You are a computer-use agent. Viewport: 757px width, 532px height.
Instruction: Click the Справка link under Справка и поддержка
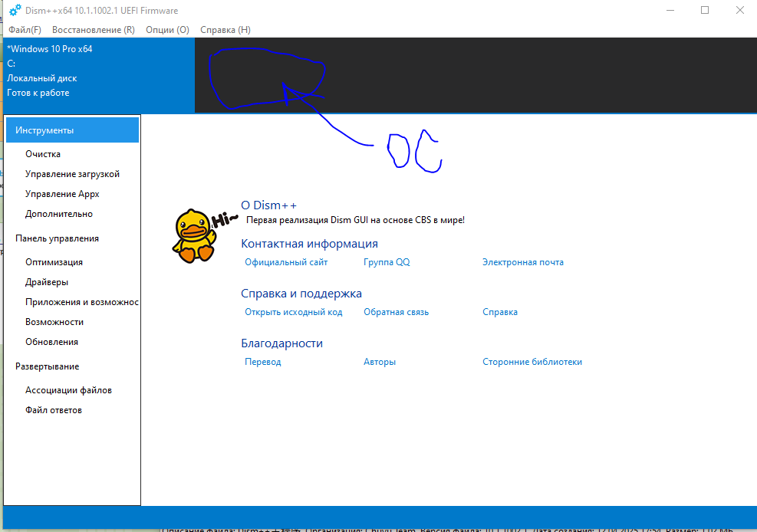(x=500, y=312)
